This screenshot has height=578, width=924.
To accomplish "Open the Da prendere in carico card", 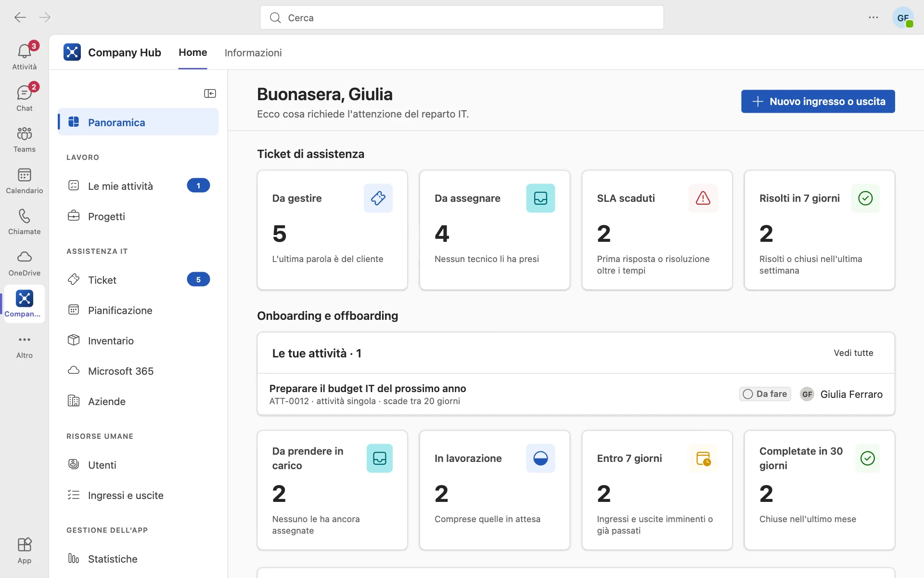I will click(x=332, y=490).
